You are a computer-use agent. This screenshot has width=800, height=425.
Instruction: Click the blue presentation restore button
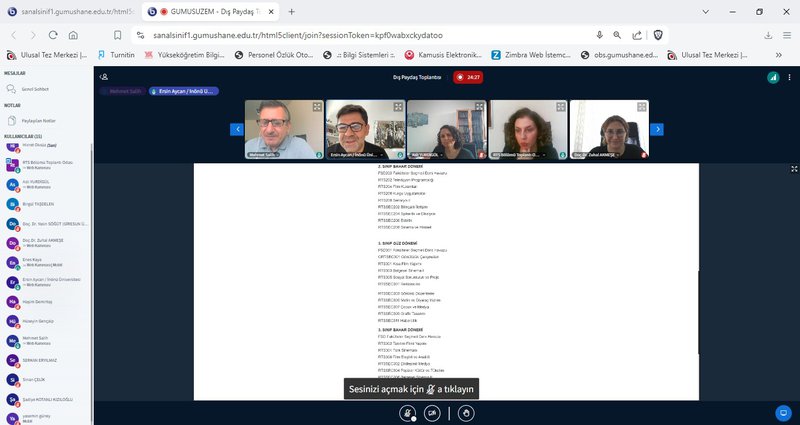(783, 412)
